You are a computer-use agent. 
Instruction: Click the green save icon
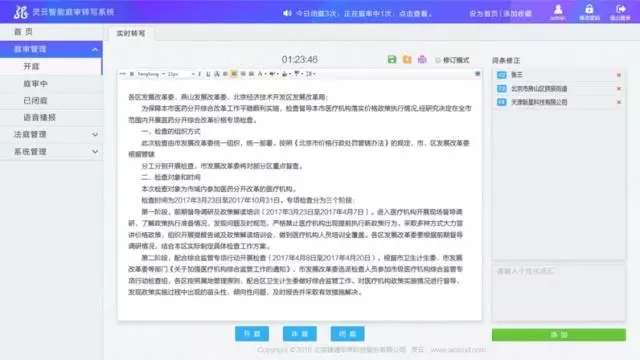(x=392, y=60)
